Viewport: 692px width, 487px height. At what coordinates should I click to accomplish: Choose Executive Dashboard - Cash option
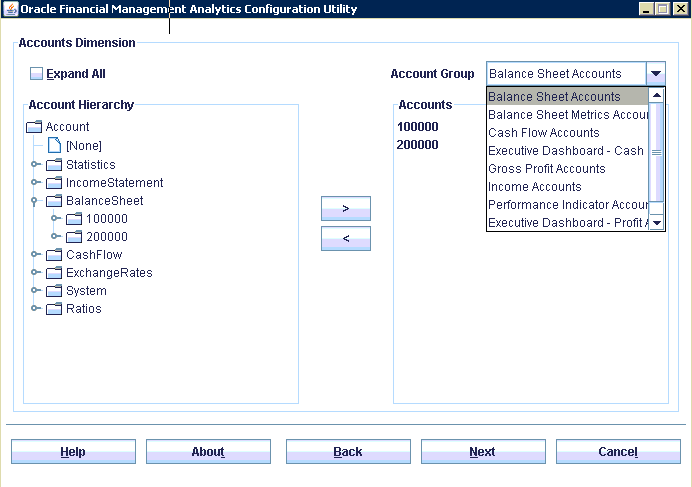point(568,151)
